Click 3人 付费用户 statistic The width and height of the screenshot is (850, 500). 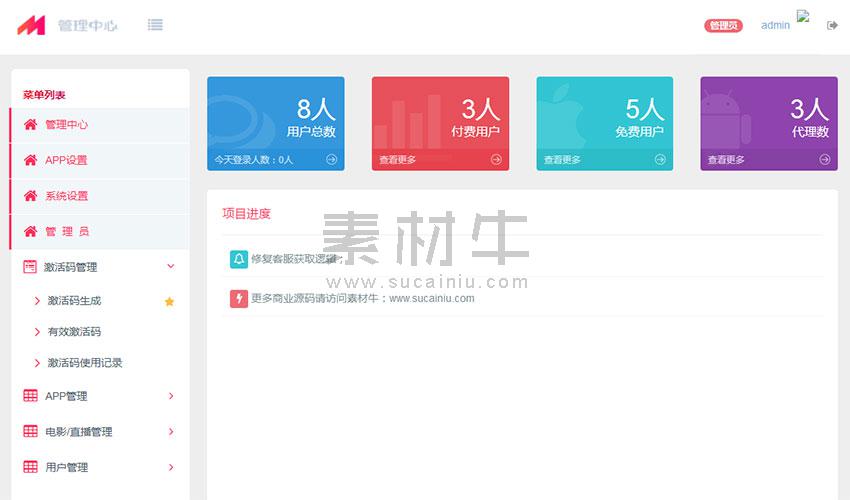point(475,117)
